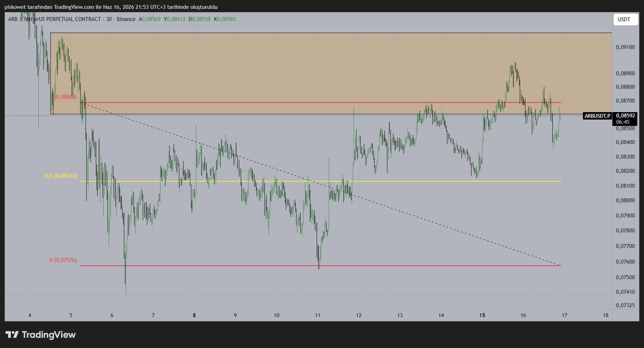Image resolution: width=644 pixels, height=348 pixels.
Task: Select the A0,08569 open value
Action: (x=149, y=19)
